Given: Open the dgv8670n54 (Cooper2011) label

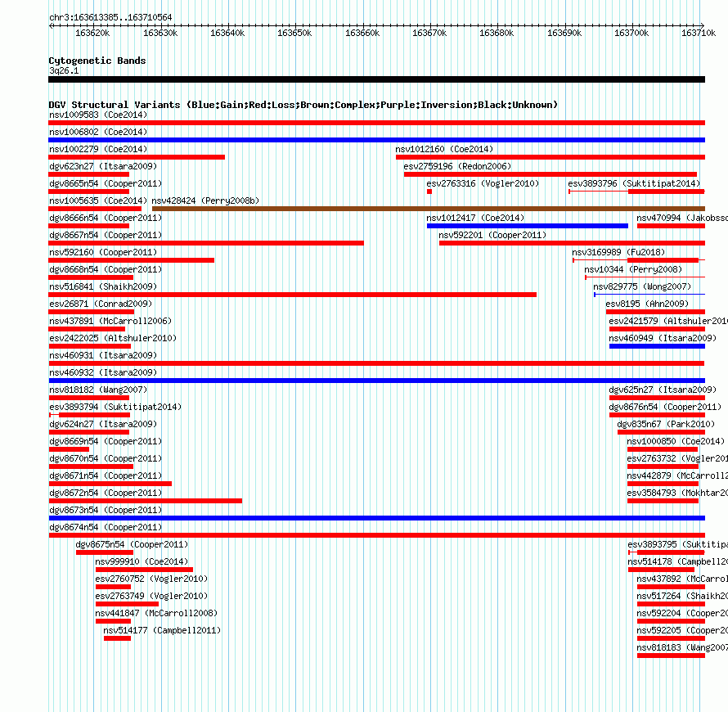Looking at the screenshot, I should (106, 458).
